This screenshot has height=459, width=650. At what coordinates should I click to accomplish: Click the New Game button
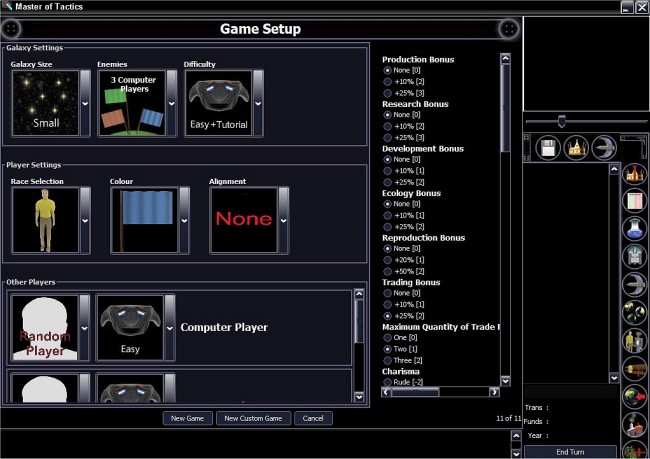187,418
